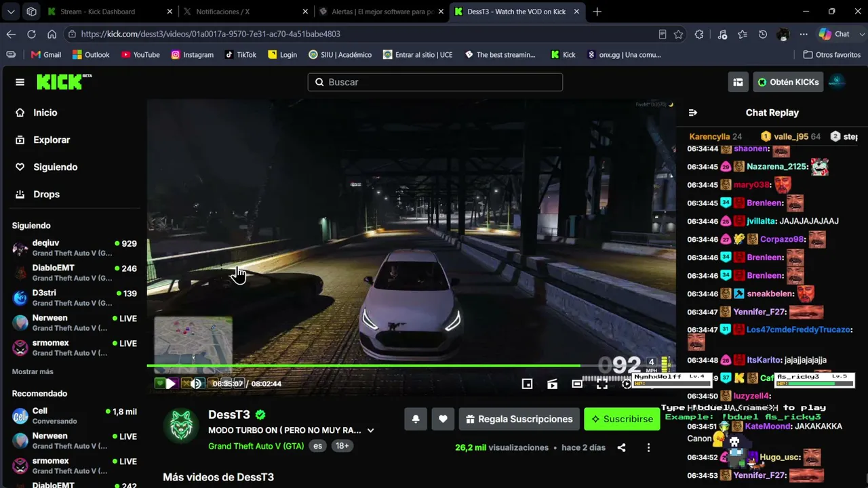
Task: Open Nerween followed channel
Action: pyautogui.click(x=75, y=323)
